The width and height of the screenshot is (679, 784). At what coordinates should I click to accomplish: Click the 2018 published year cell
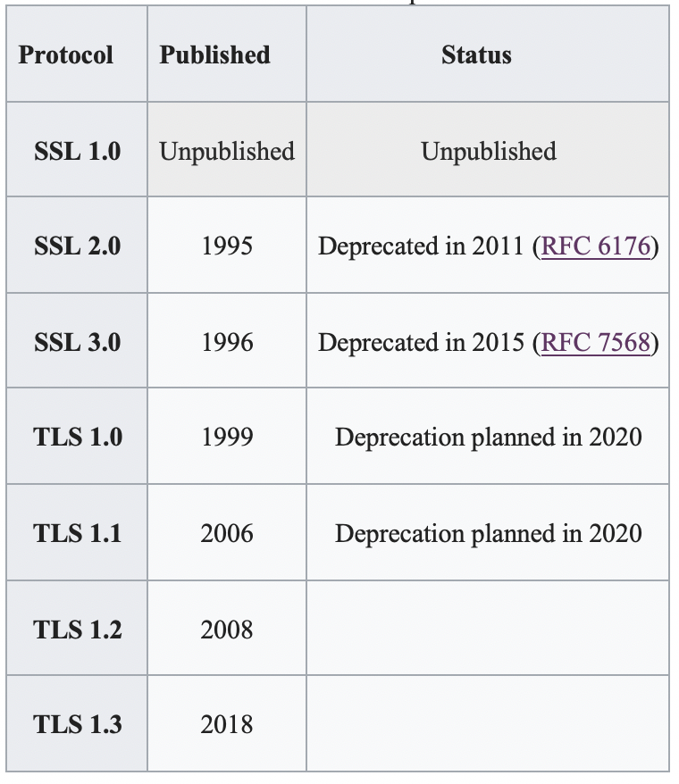(227, 724)
